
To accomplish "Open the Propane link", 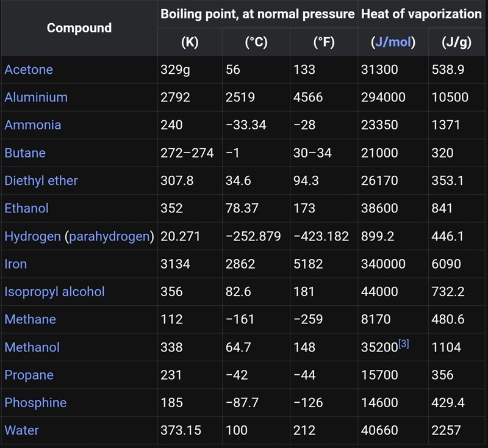I will 29,375.
